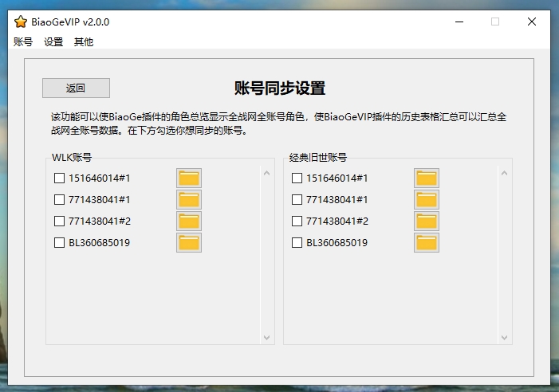
Task: Click 经典旧世 list scrollbar up arrow
Action: point(504,174)
